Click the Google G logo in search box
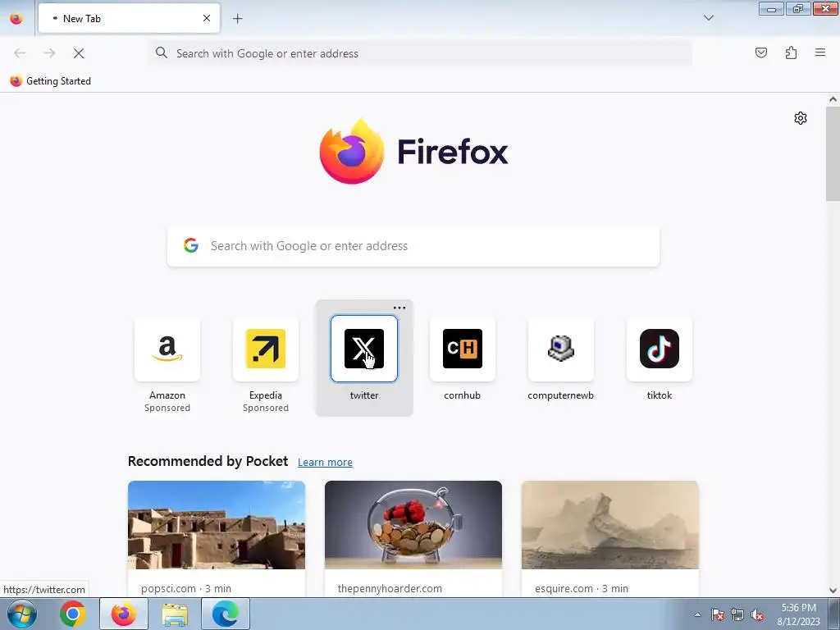Screen dimensions: 840x630 click(190, 245)
